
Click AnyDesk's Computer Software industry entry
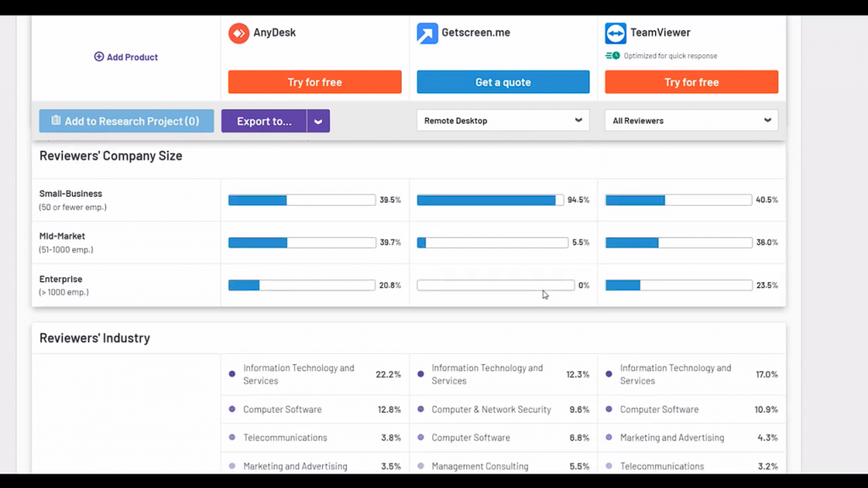click(x=282, y=409)
